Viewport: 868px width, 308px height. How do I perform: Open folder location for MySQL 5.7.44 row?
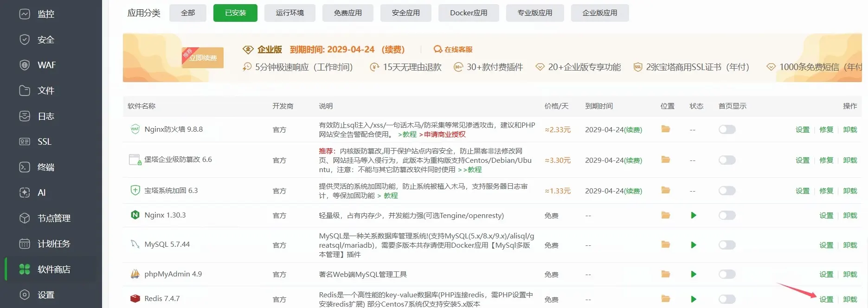click(x=666, y=244)
